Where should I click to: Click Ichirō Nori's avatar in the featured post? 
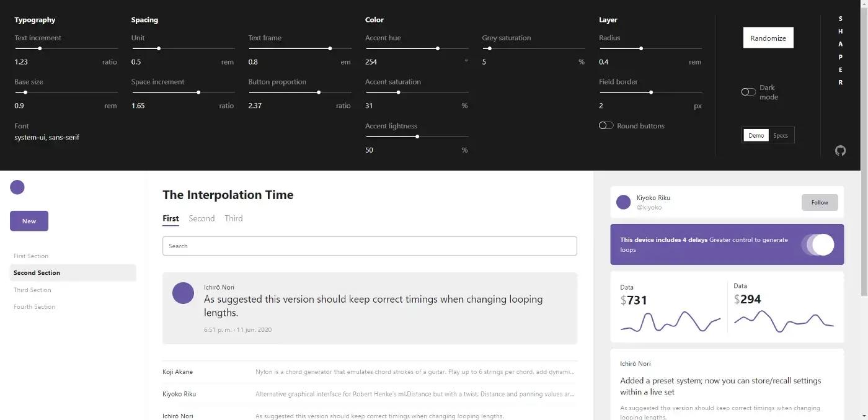point(183,293)
